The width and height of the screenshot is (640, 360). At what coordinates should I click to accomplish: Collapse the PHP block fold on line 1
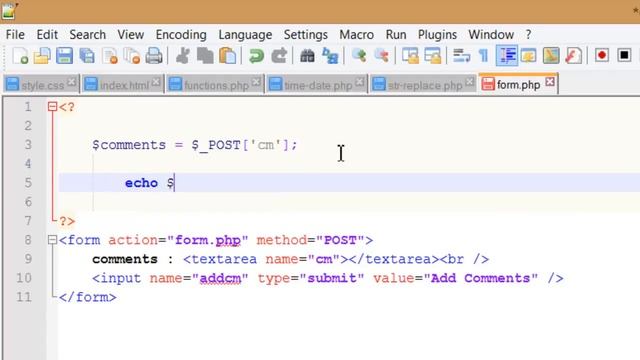tap(52, 107)
